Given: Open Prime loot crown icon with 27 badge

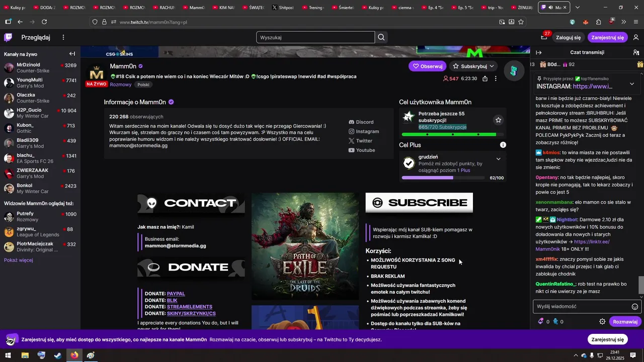Looking at the screenshot, I should click(544, 37).
